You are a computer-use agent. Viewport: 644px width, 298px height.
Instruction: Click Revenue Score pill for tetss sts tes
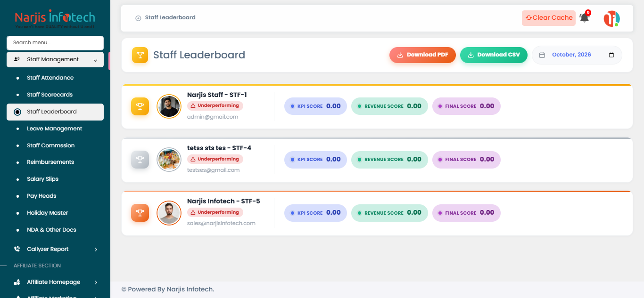click(x=389, y=160)
